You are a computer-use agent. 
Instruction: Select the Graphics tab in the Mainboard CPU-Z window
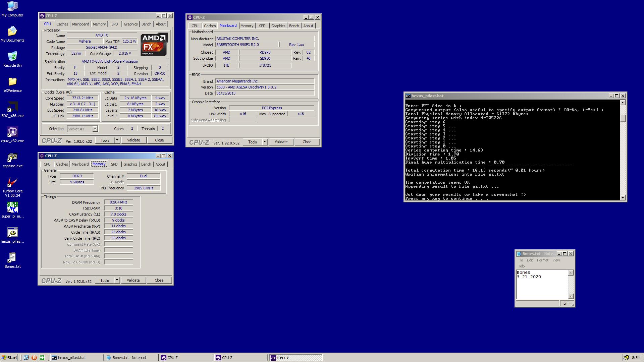[278, 26]
